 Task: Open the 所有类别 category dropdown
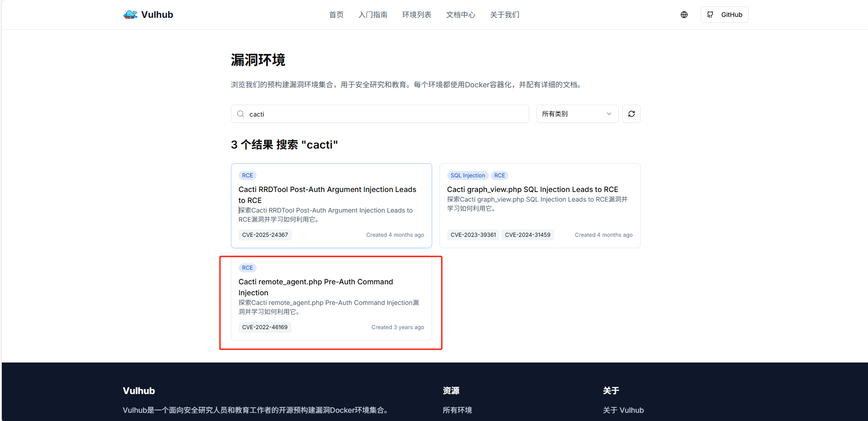coord(577,114)
